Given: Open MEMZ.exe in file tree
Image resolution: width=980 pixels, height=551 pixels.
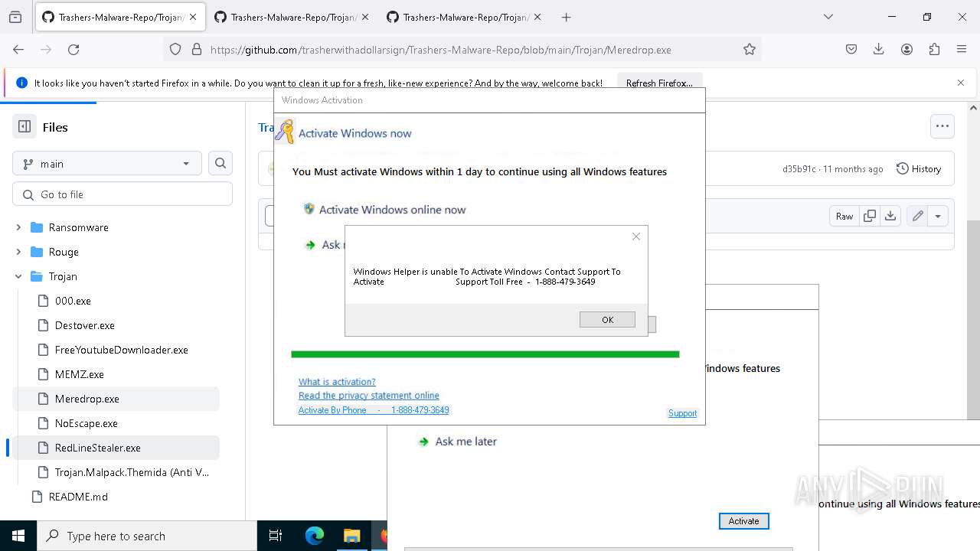Looking at the screenshot, I should [79, 374].
